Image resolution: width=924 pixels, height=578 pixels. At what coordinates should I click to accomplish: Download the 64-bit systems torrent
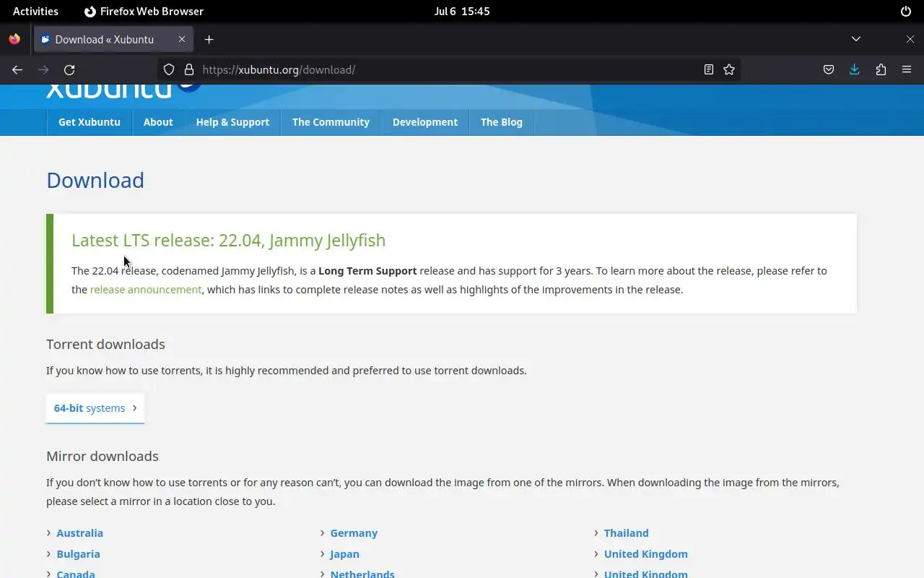tap(95, 408)
